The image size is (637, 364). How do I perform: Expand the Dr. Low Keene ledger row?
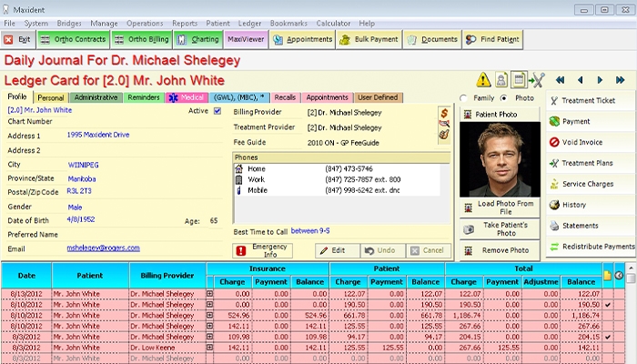[211, 347]
